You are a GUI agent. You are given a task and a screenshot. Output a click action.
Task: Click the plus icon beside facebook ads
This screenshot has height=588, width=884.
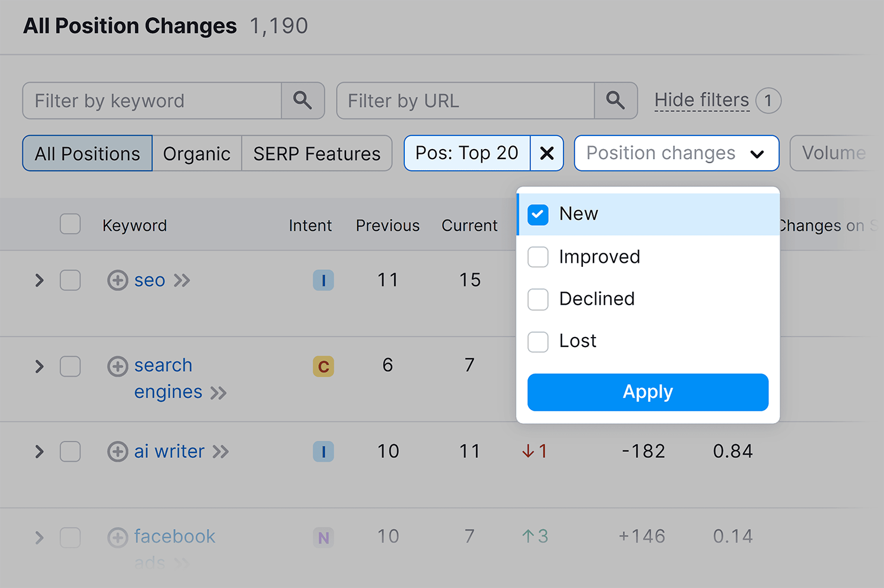(x=118, y=537)
